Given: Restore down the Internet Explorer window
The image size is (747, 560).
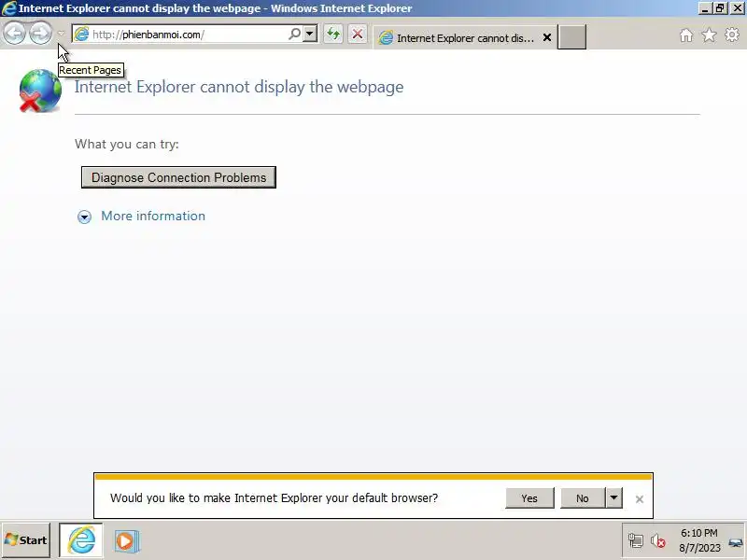Looking at the screenshot, I should point(720,8).
